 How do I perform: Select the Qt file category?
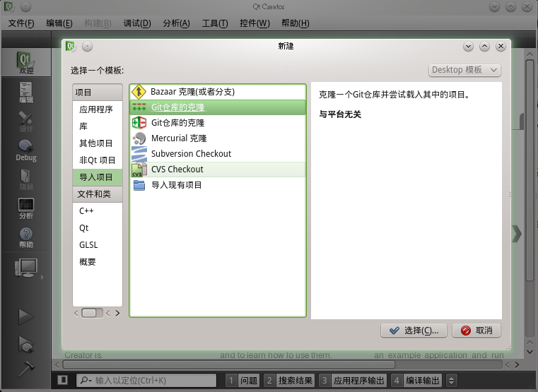[98, 228]
